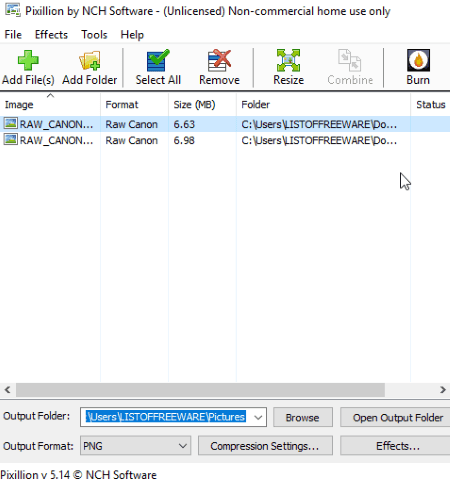
Task: Open the Effects menu
Action: (x=51, y=35)
